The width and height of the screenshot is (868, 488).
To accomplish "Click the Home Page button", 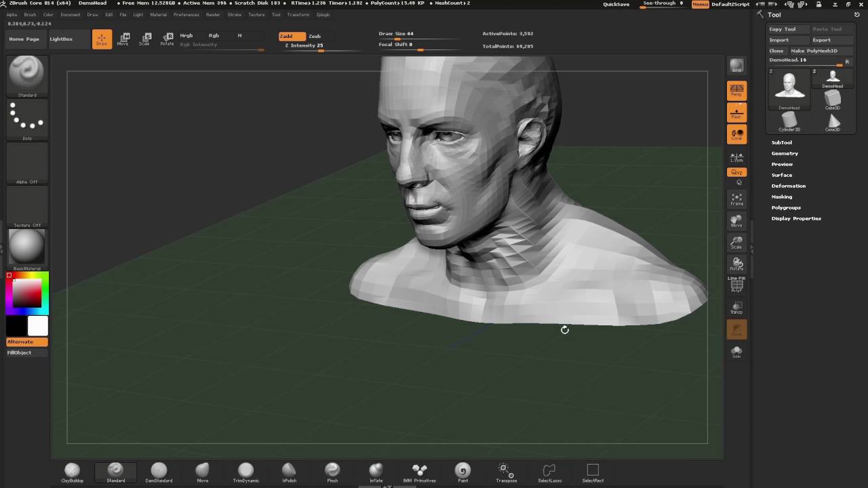I will click(24, 39).
